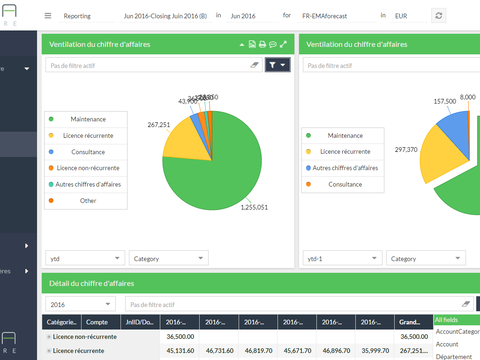This screenshot has width=480, height=360.
Task: Expand the Licence récurrente table row
Action: (x=49, y=351)
